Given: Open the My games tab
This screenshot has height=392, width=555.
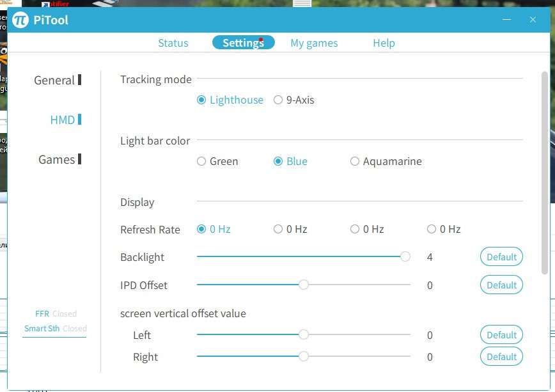Looking at the screenshot, I should coord(314,43).
